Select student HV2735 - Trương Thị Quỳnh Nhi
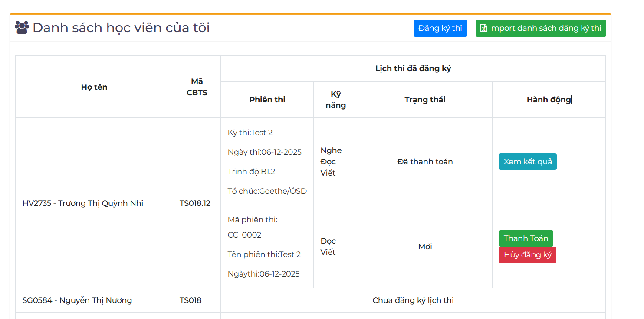Viewport: 644px width, 319px height. 83,203
